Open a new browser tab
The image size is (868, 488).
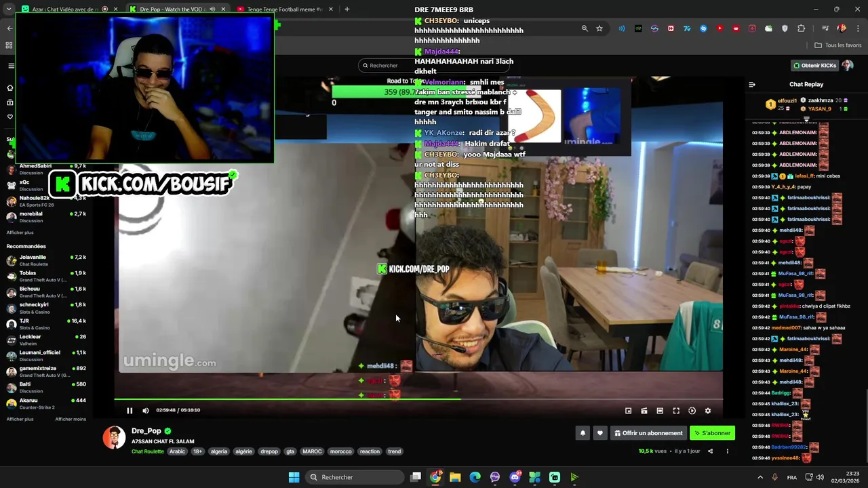coord(347,9)
